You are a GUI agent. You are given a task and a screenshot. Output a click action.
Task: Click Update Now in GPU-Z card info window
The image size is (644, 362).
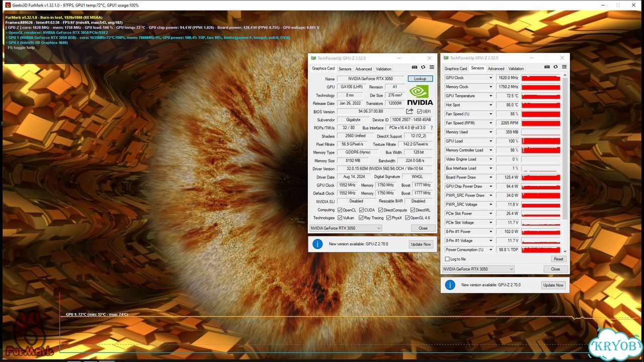tap(421, 244)
